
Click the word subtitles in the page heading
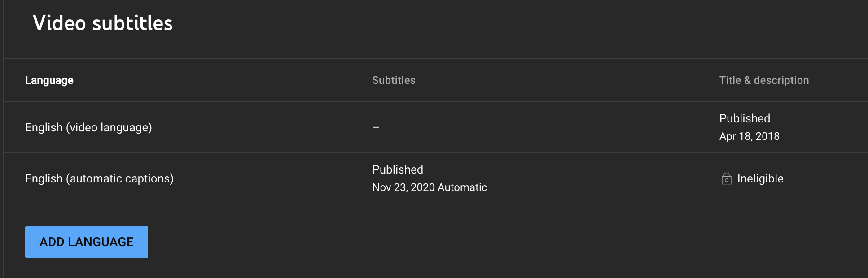coord(132,23)
